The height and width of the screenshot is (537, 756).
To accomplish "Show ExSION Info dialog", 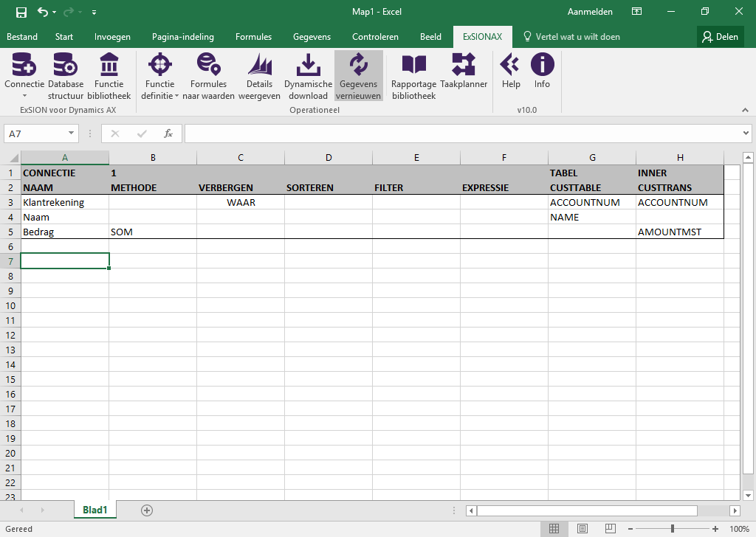I will coord(543,70).
